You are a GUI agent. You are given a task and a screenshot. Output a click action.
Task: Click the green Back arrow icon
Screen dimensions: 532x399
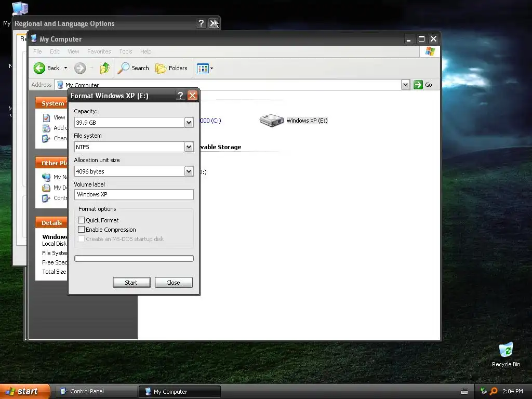pos(39,68)
